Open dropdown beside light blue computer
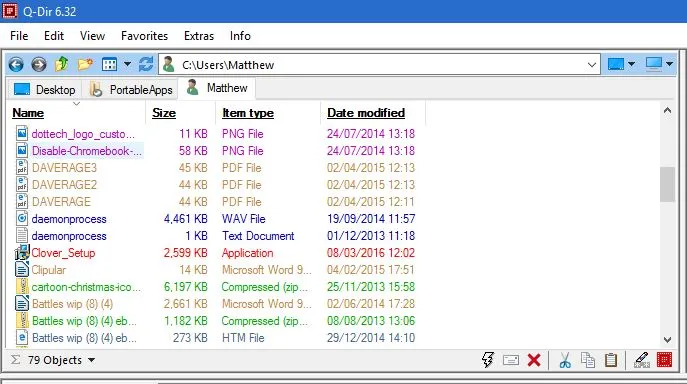The height and width of the screenshot is (384, 687). (669, 64)
